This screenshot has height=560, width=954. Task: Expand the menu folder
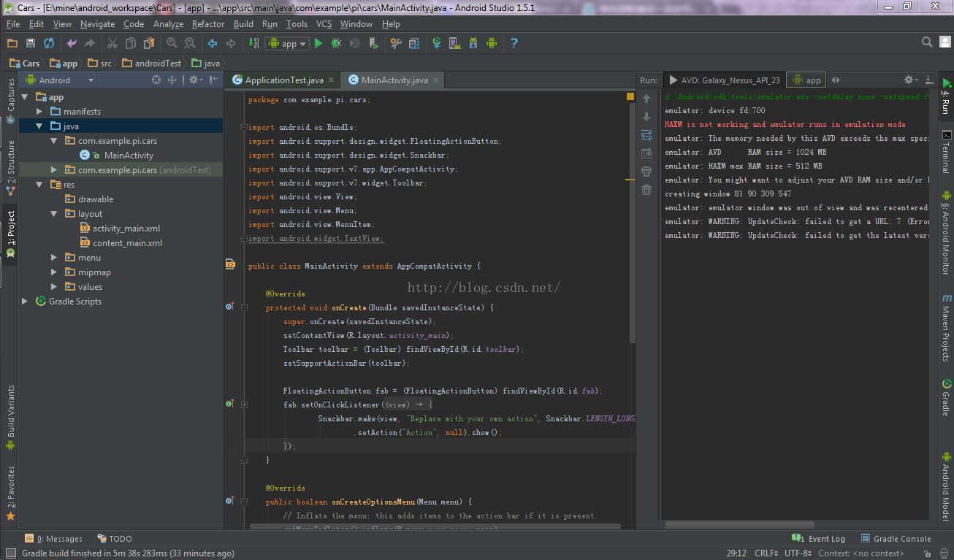pos(54,258)
